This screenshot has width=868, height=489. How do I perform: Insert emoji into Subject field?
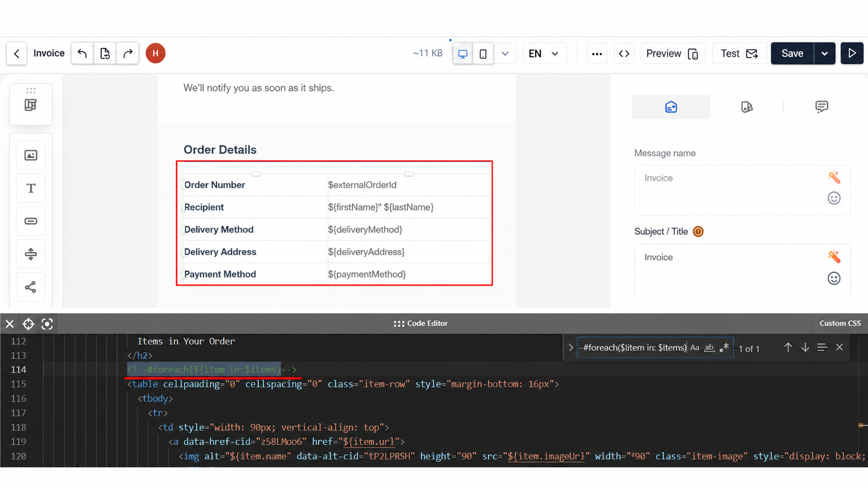(834, 279)
